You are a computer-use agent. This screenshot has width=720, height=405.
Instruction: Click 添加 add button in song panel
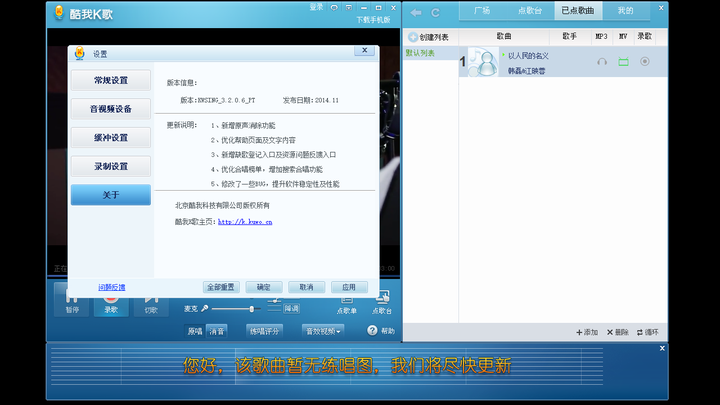[587, 332]
